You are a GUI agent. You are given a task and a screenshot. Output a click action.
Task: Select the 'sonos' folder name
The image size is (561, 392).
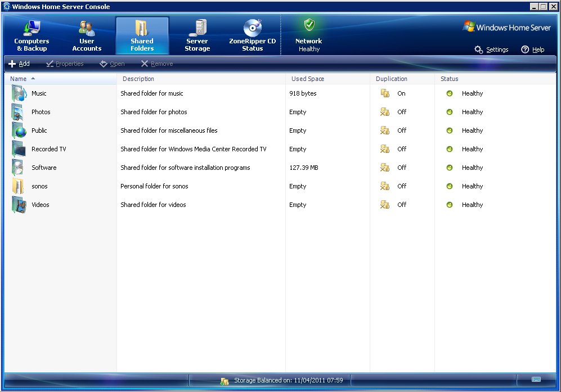pos(39,186)
